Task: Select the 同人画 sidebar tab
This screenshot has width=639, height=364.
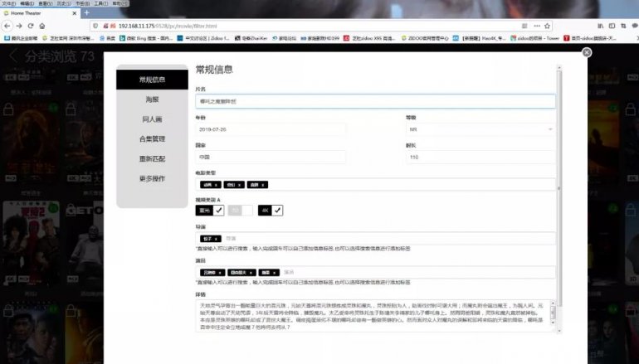Action: point(152,119)
